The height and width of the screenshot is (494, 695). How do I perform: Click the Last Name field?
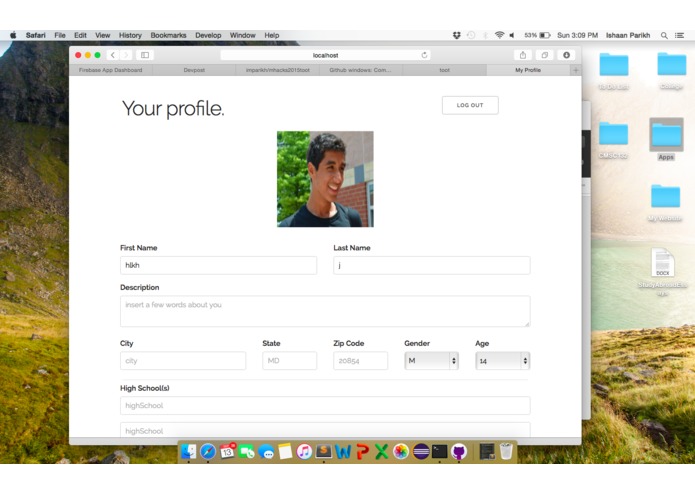432,265
